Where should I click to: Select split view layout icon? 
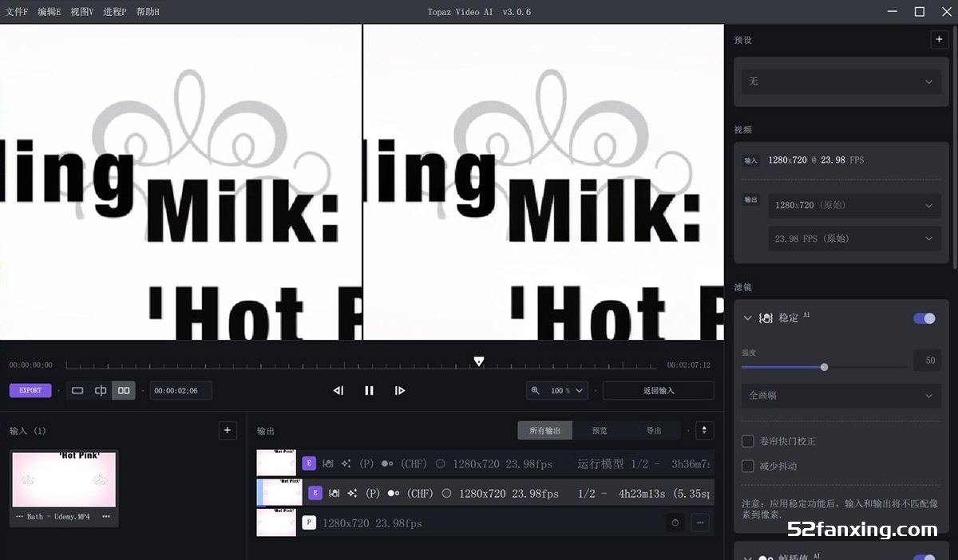point(101,390)
